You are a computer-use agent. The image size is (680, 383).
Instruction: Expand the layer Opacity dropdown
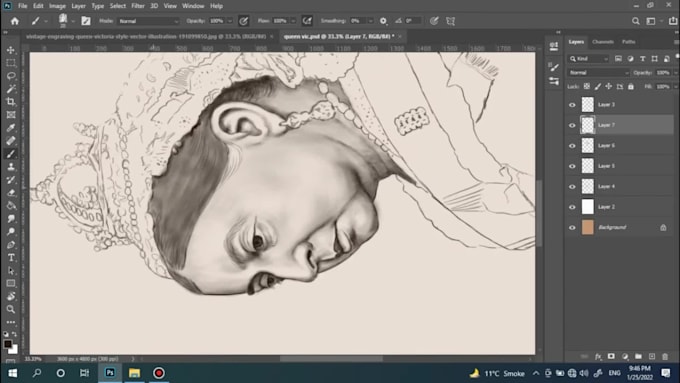[x=676, y=72]
